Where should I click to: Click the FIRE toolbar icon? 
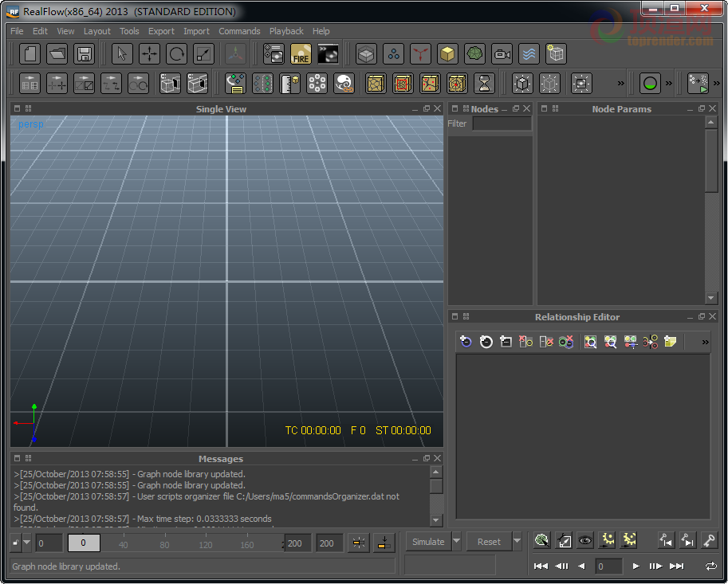click(301, 54)
